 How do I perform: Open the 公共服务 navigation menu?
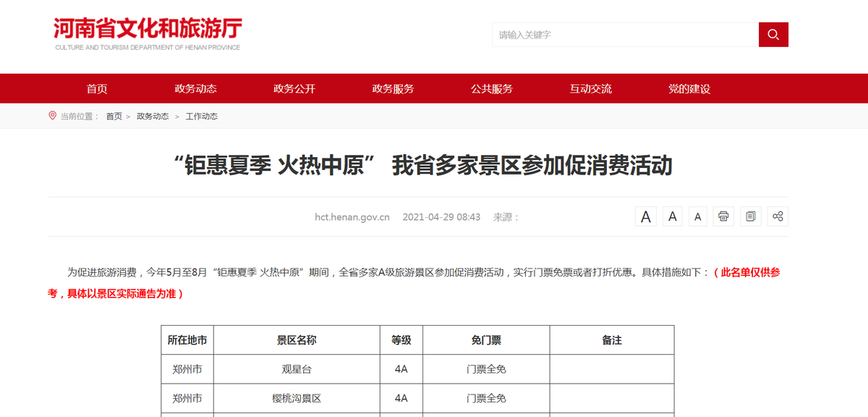click(x=492, y=89)
